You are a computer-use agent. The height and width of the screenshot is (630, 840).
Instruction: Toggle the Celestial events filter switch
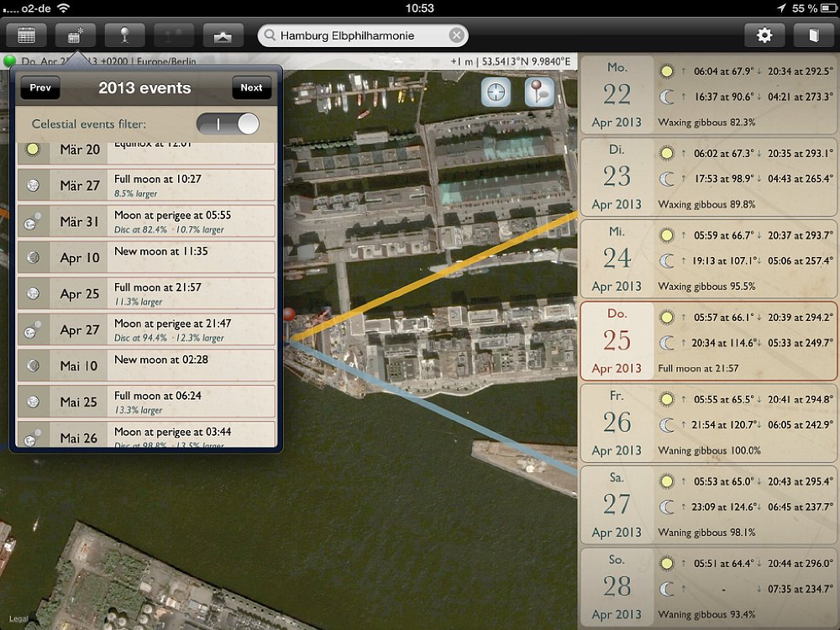pyautogui.click(x=228, y=123)
